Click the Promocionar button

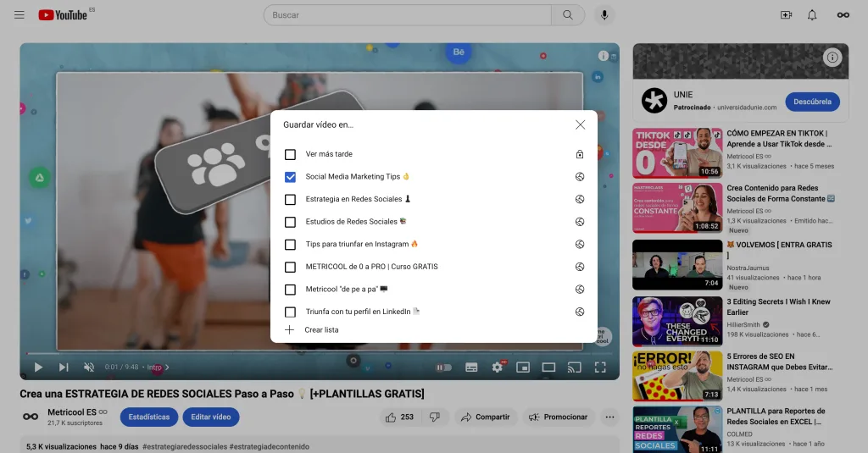(x=558, y=417)
